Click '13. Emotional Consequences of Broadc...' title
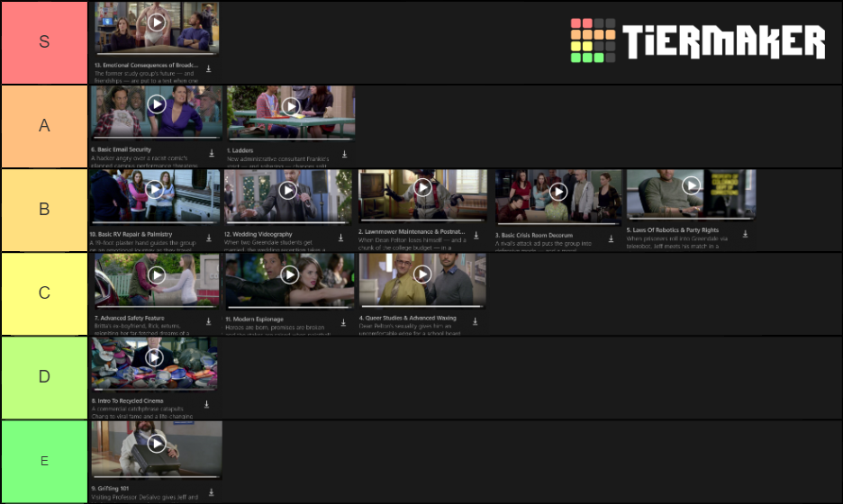Screen dimensions: 843x504 click(146, 65)
